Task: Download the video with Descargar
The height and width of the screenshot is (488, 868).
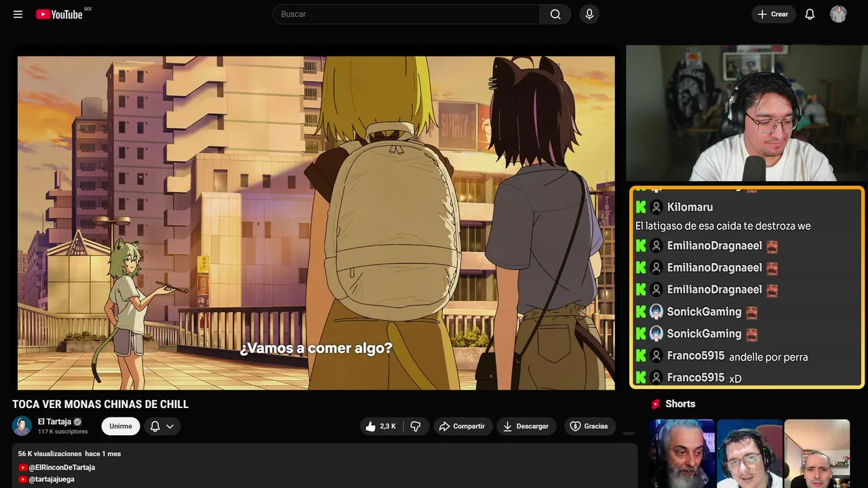Action: click(526, 426)
